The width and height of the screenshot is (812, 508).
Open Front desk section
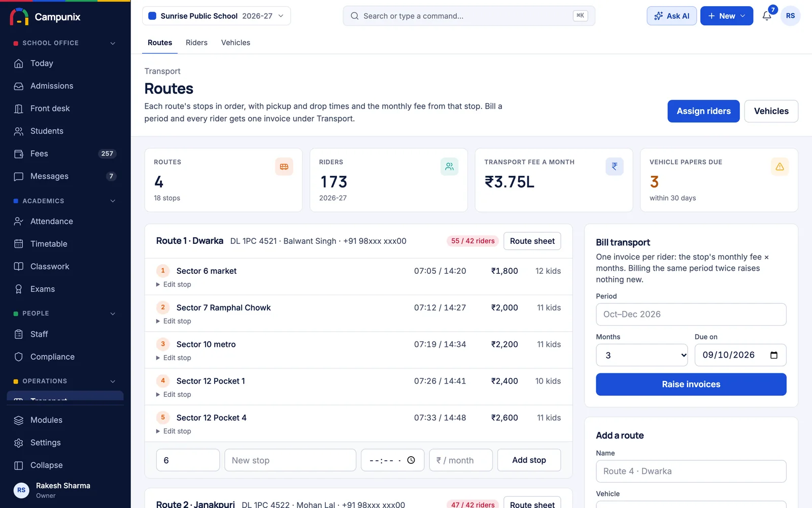[65, 109]
